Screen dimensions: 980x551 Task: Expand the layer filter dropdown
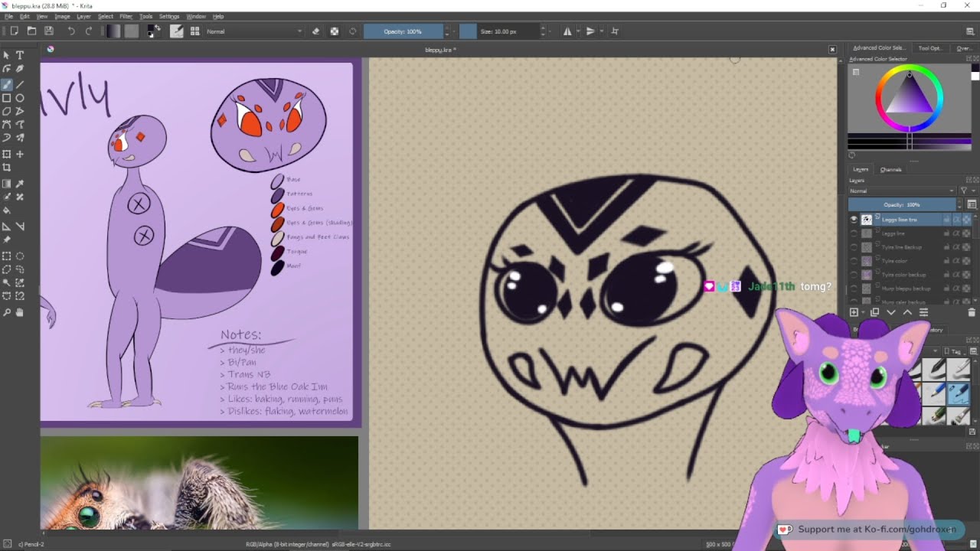coord(967,191)
